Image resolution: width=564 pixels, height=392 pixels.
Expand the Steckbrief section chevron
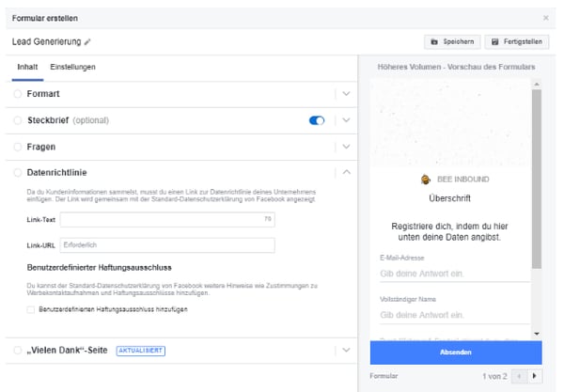[346, 120]
